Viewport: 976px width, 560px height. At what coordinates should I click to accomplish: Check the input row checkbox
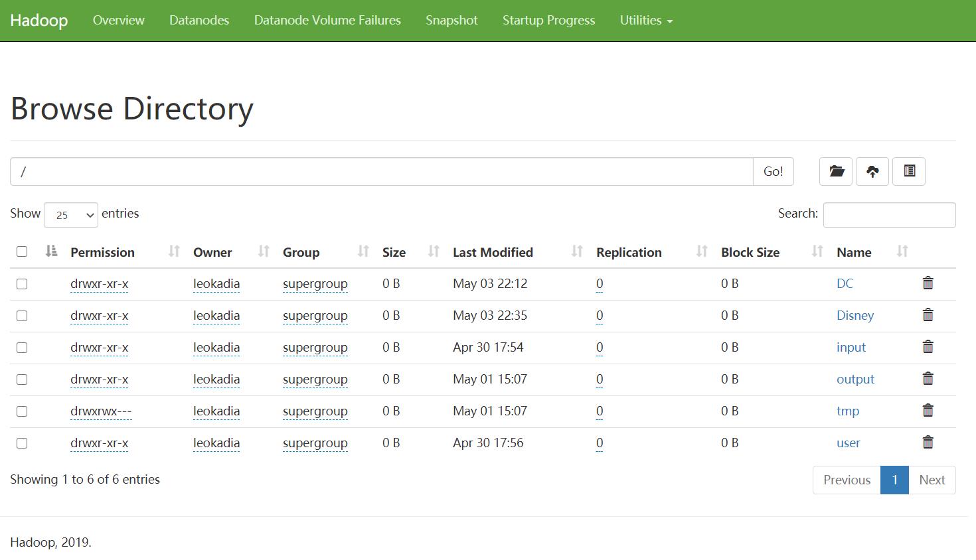22,348
